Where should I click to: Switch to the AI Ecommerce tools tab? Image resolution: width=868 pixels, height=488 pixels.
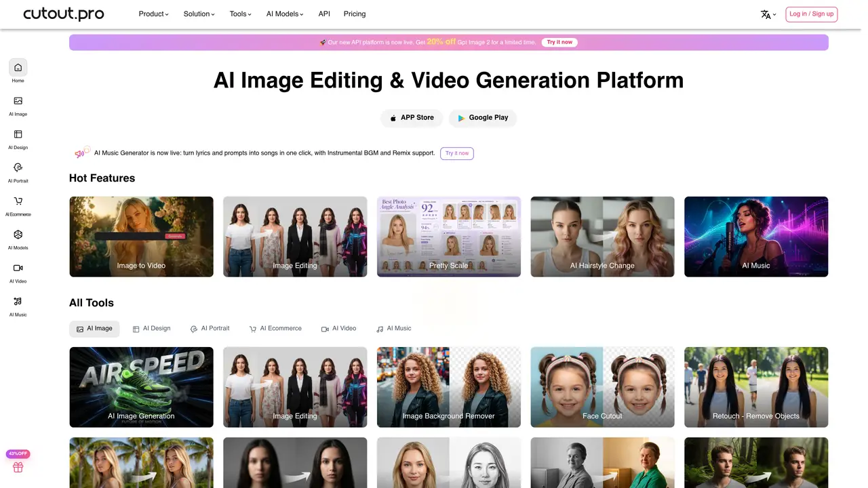275,329
